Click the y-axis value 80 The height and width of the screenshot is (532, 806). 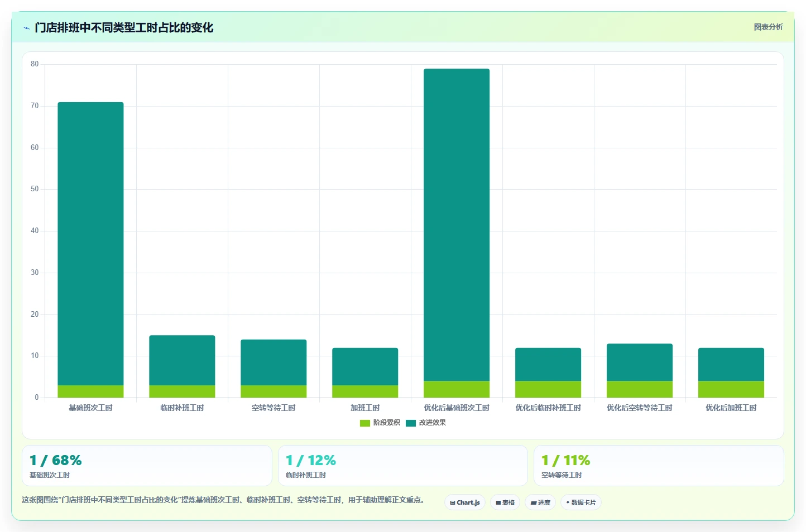click(35, 64)
